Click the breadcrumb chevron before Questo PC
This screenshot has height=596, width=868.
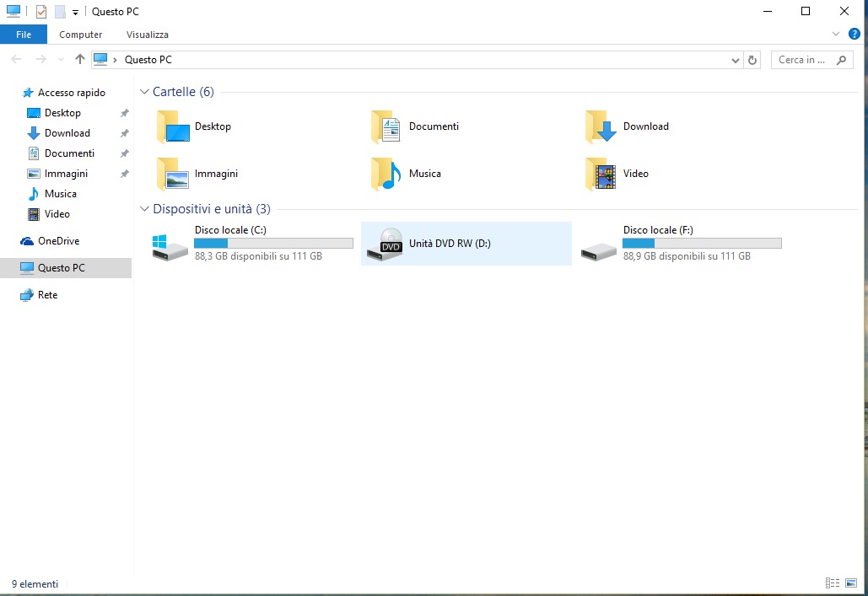[115, 60]
